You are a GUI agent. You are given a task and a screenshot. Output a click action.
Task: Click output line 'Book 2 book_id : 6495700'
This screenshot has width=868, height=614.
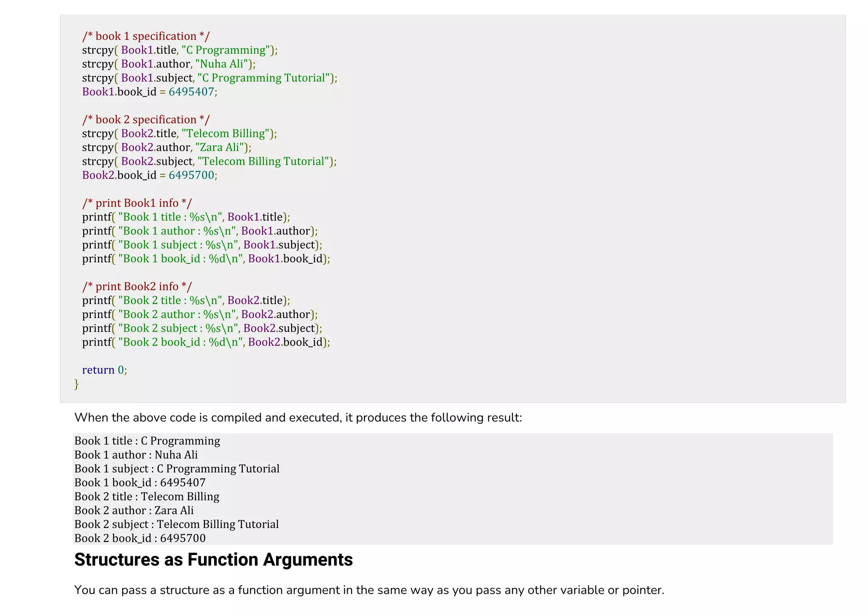[140, 539]
